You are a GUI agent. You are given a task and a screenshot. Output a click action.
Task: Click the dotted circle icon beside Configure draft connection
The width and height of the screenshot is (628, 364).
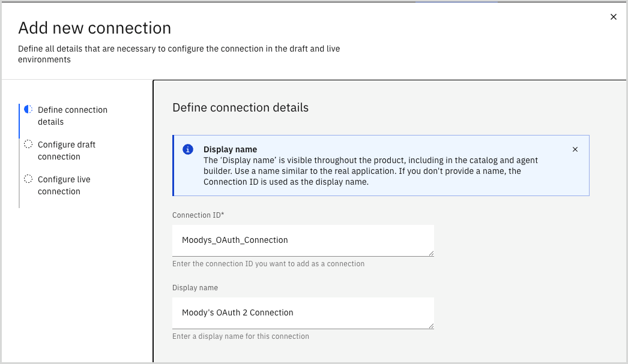28,144
